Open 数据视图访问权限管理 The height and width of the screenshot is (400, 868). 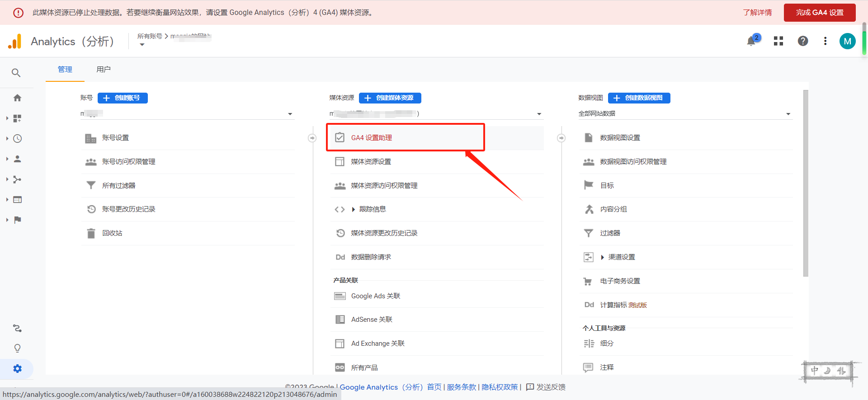(686, 162)
